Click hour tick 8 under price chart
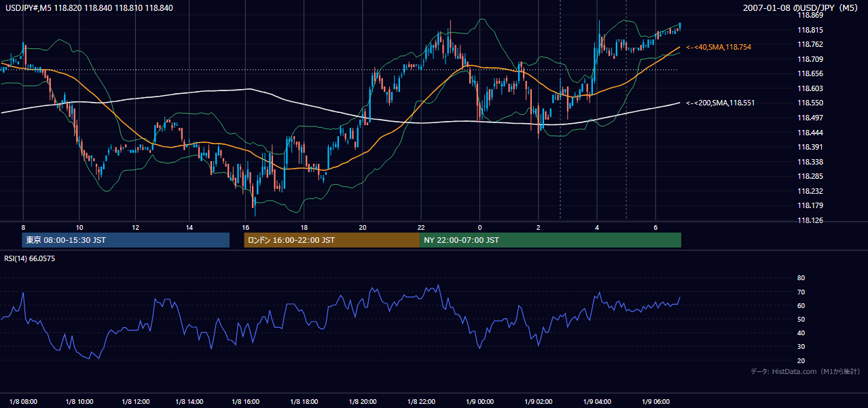The image size is (868, 408). pos(23,227)
